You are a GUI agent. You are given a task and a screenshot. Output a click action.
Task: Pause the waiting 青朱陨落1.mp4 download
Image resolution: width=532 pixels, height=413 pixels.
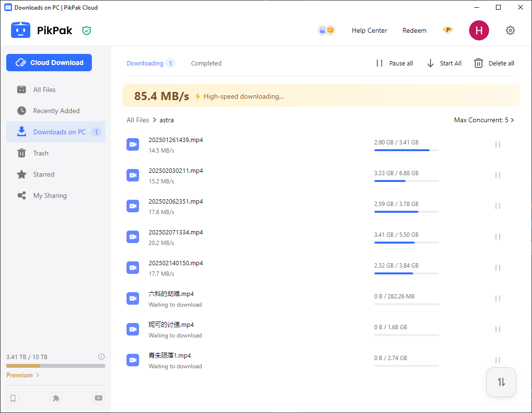click(x=497, y=360)
